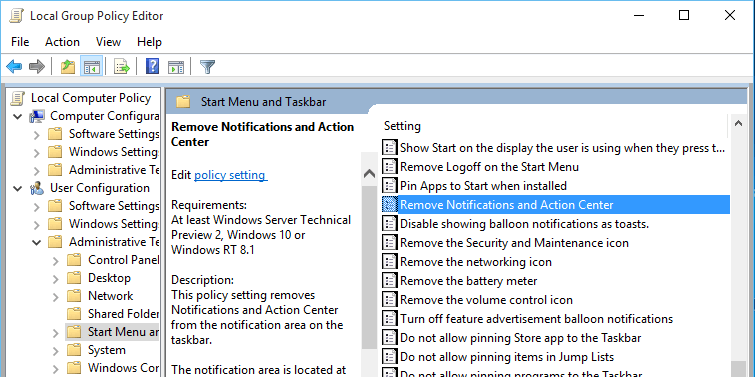The width and height of the screenshot is (755, 377).
Task: Click the Up one level folder icon
Action: click(68, 66)
